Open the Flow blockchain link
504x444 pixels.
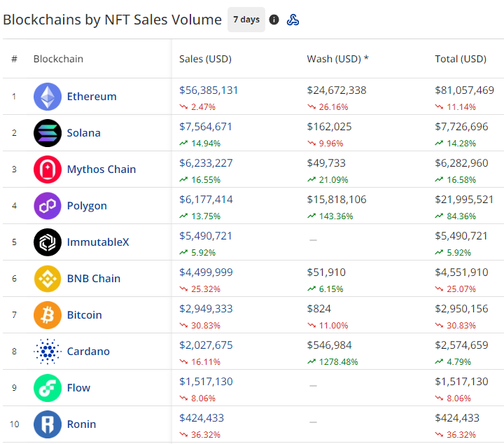click(x=78, y=388)
